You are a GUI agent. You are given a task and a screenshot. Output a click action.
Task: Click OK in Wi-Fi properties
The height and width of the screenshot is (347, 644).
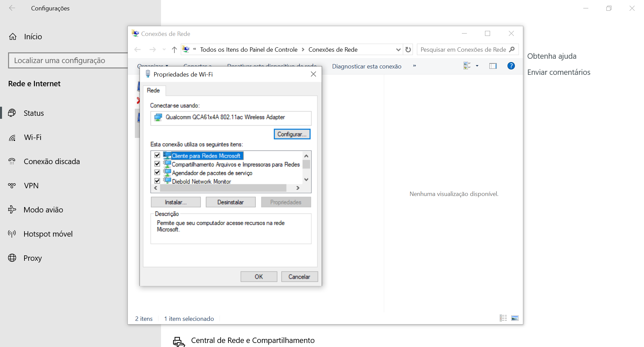(x=259, y=277)
